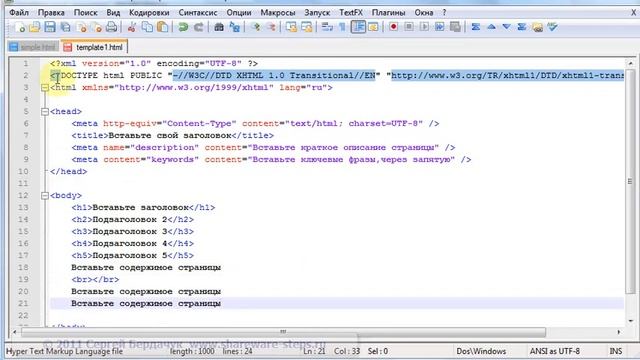
Task: Click the run macro multiple times icon
Action: coord(440,27)
